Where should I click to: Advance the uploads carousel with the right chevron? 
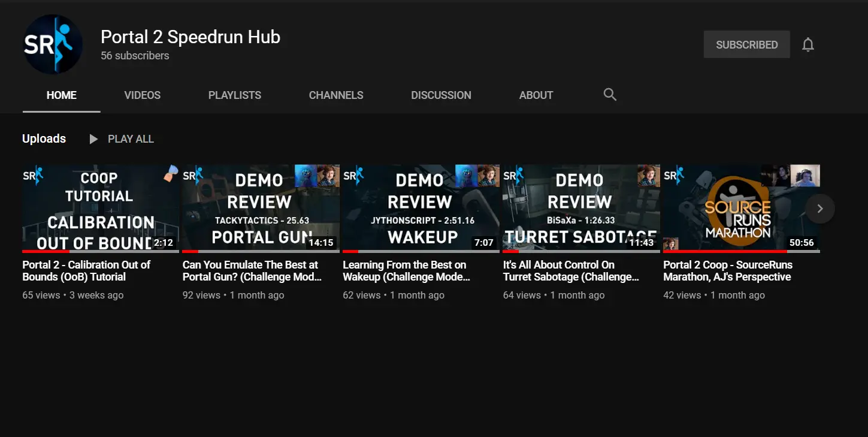click(820, 208)
